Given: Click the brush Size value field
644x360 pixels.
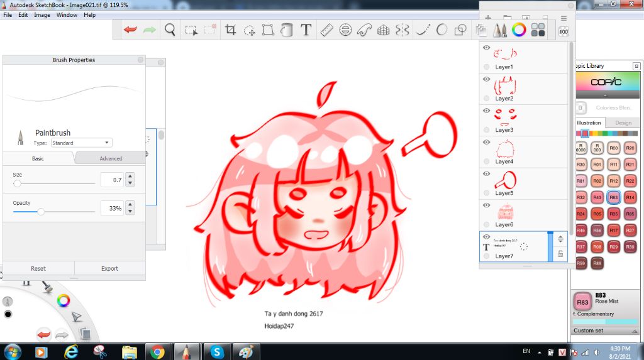Looking at the screenshot, I should point(112,180).
